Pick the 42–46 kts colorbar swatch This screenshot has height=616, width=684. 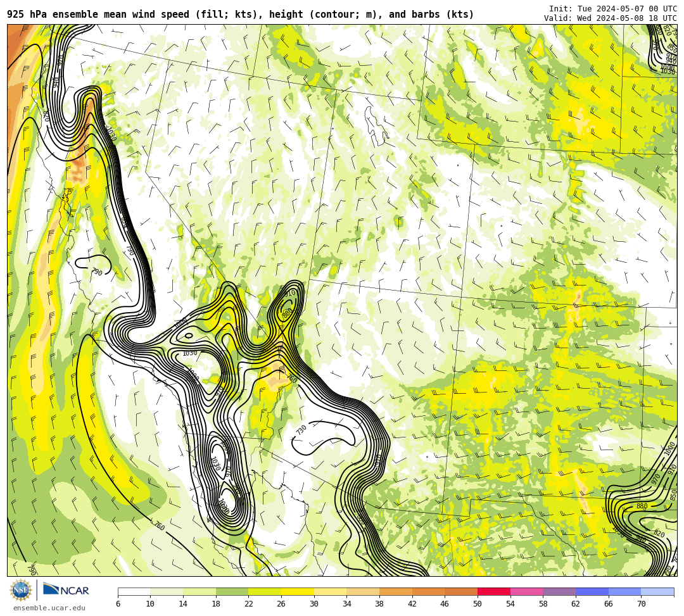coord(428,591)
